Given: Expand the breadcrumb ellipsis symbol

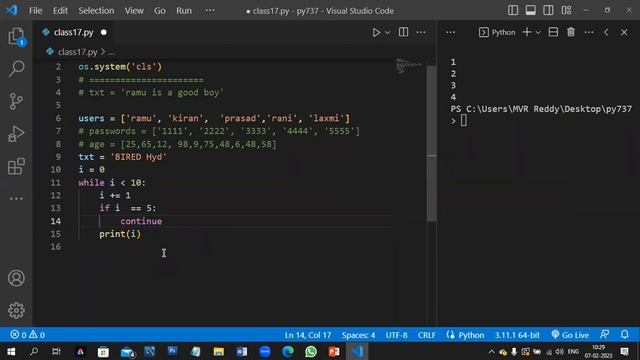Looking at the screenshot, I should [x=111, y=52].
